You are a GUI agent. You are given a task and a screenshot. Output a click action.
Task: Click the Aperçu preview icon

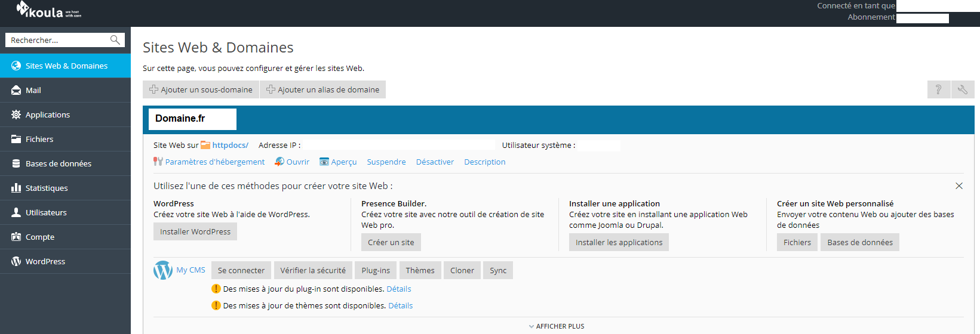pos(324,162)
